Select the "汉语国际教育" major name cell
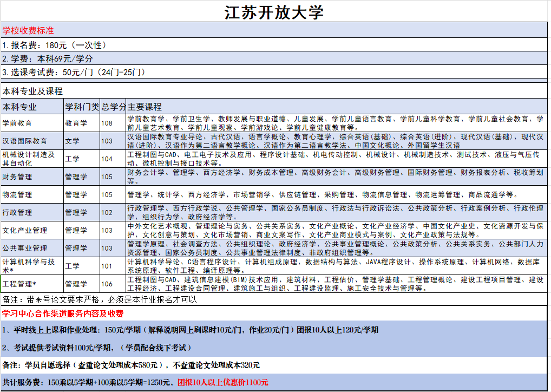This screenshot has height=392, width=551. point(32,141)
